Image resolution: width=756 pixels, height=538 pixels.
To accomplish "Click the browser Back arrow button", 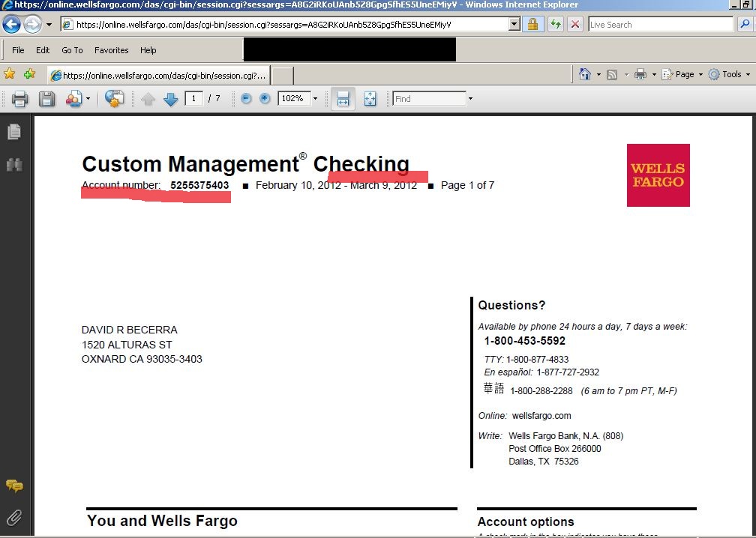I will pyautogui.click(x=11, y=24).
